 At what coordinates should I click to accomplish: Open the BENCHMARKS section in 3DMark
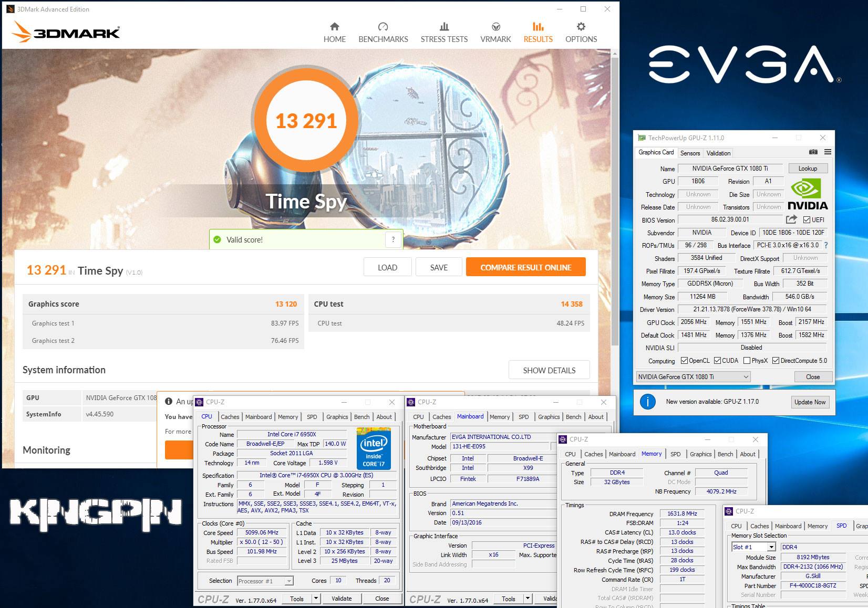383,33
